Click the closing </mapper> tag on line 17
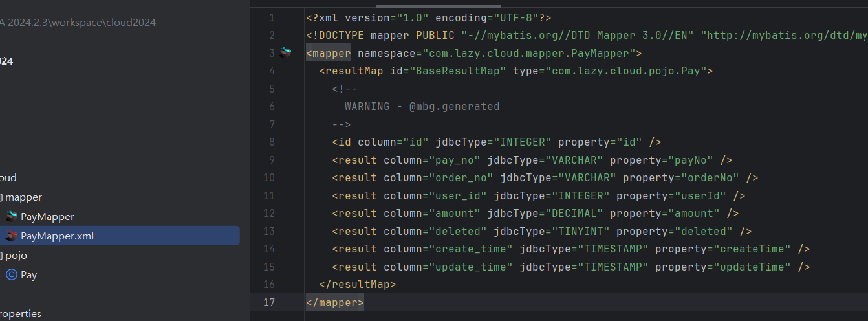This screenshot has width=868, height=321. tap(335, 302)
